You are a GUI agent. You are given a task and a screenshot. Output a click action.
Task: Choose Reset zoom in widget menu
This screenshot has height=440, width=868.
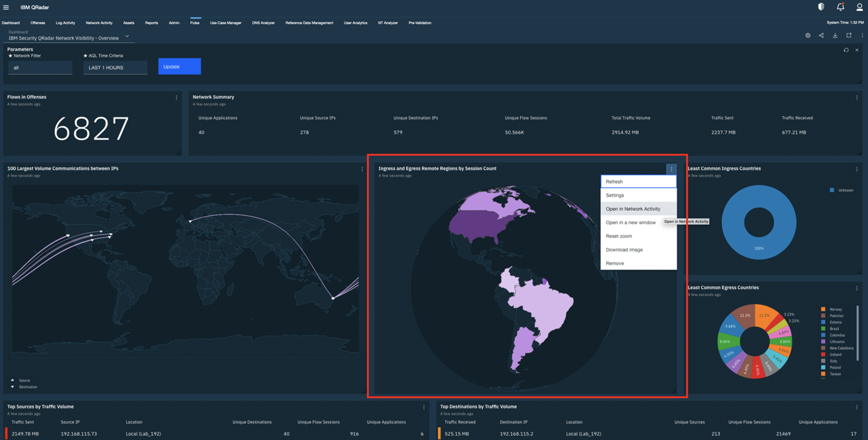coord(639,236)
